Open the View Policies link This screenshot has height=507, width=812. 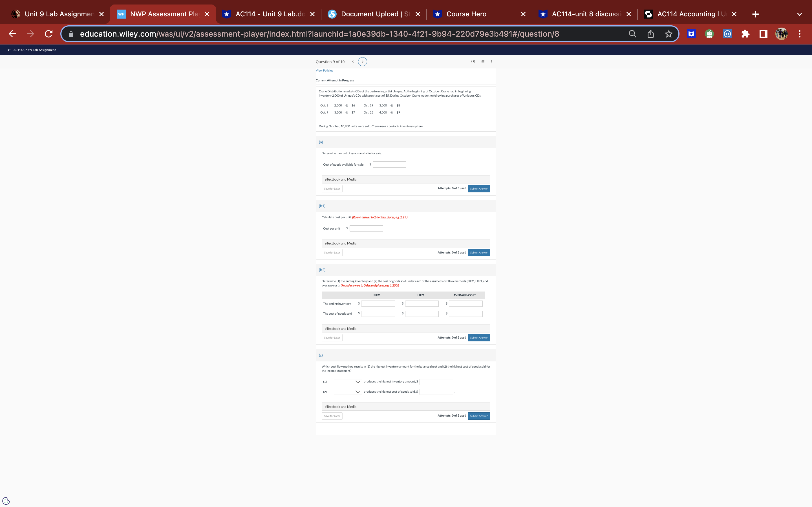coord(324,70)
